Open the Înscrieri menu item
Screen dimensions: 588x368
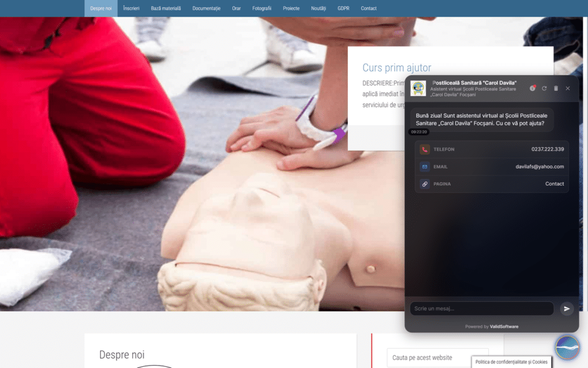pyautogui.click(x=131, y=8)
